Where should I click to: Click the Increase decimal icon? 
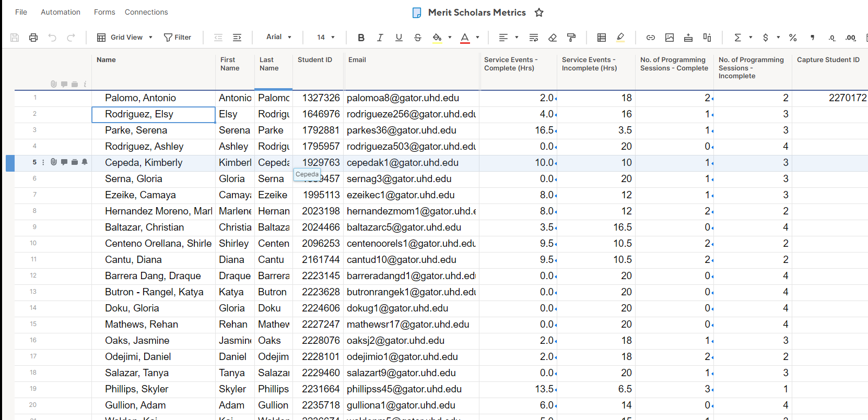point(851,38)
